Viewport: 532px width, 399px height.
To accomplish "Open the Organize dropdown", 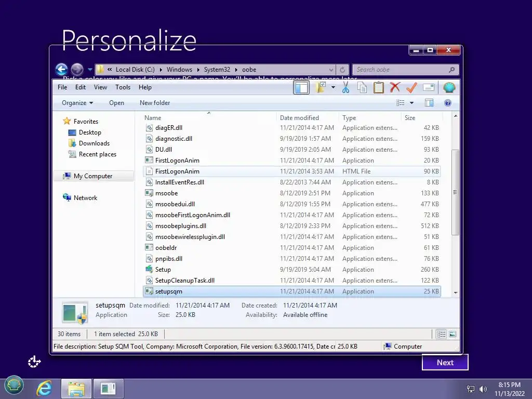I will point(77,103).
